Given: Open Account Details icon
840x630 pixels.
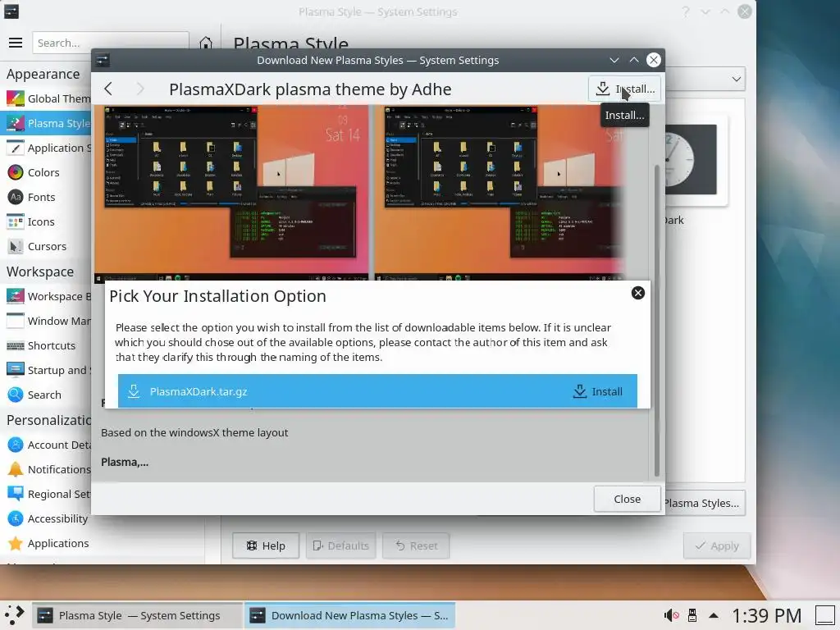Looking at the screenshot, I should pos(15,445).
